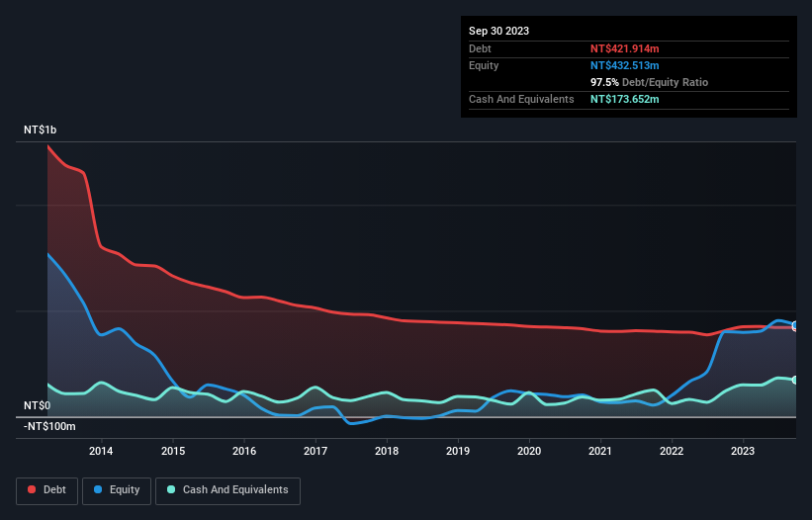Click the 2019 x-axis label
Screen dimensions: 812x520
(458, 451)
